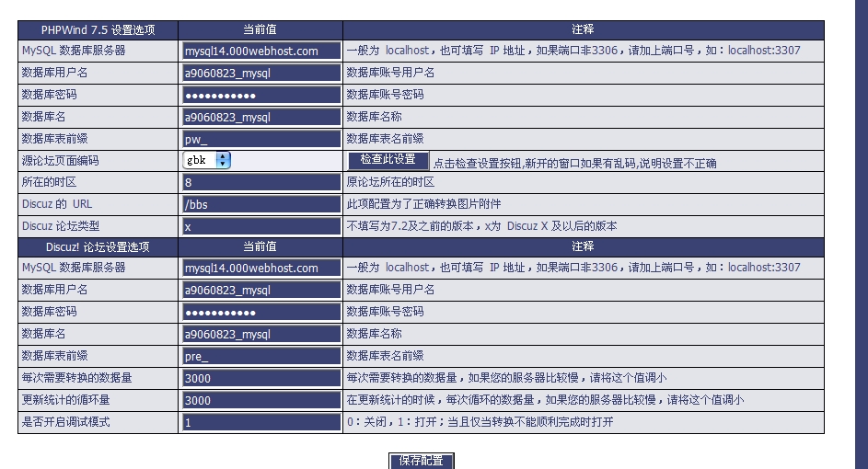The image size is (868, 469).
Task: Click the 是否开启调试模式 label
Action: 66,422
